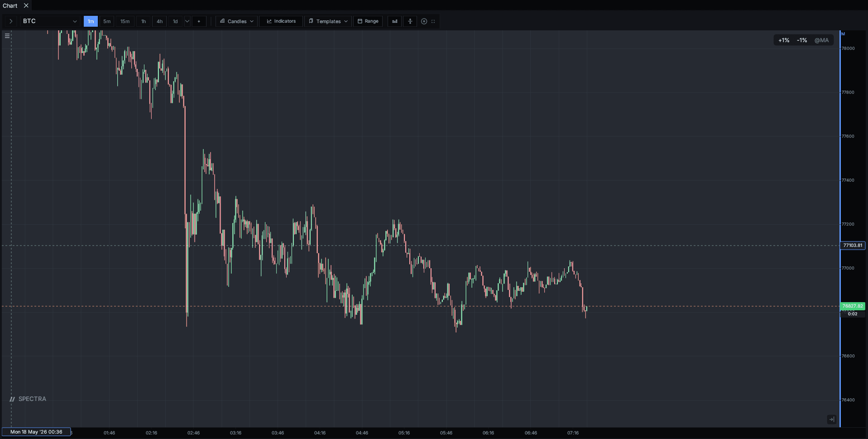The image size is (868, 439).
Task: Click the 05:46 time axis label
Action: (x=446, y=433)
